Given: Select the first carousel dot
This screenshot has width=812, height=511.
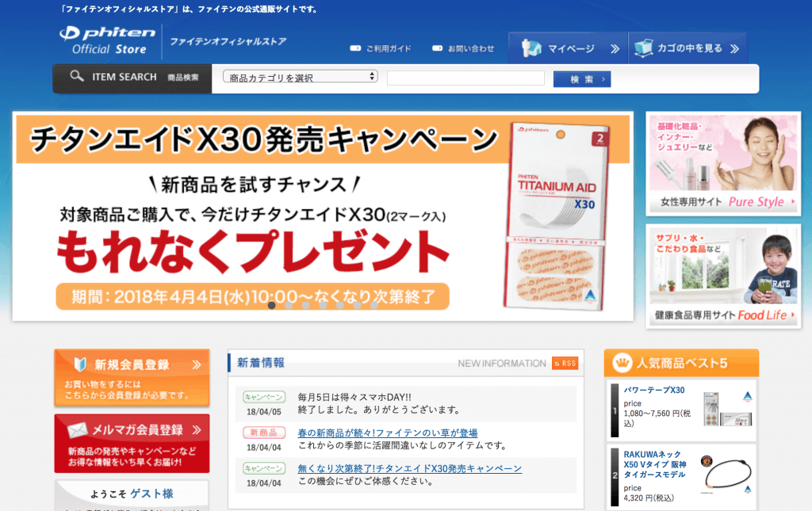Looking at the screenshot, I should (271, 305).
